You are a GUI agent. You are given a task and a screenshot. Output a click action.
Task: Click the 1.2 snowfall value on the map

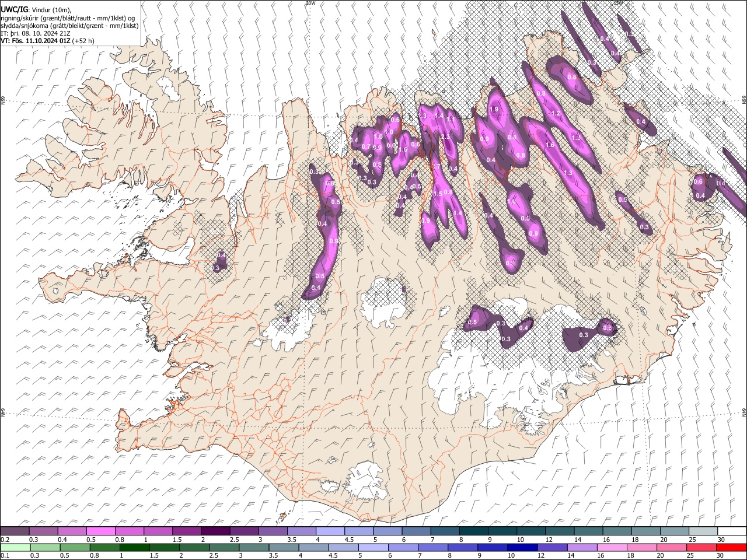[x=556, y=114]
